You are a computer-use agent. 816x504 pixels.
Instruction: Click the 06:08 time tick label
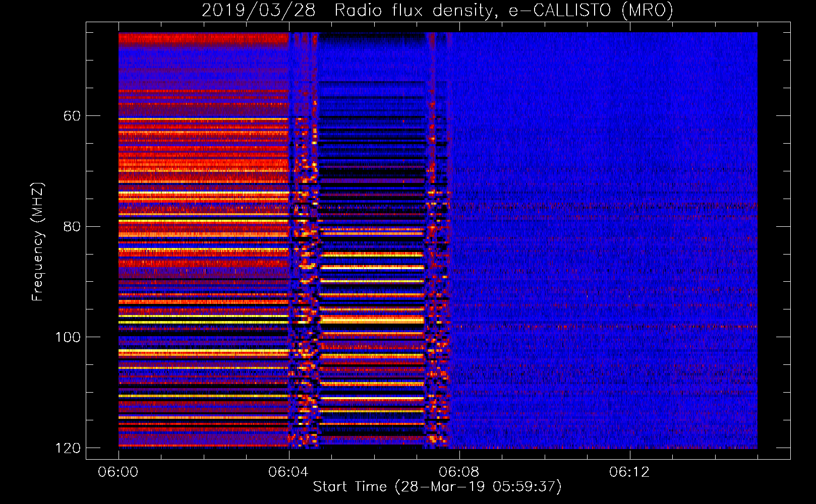[x=459, y=472]
